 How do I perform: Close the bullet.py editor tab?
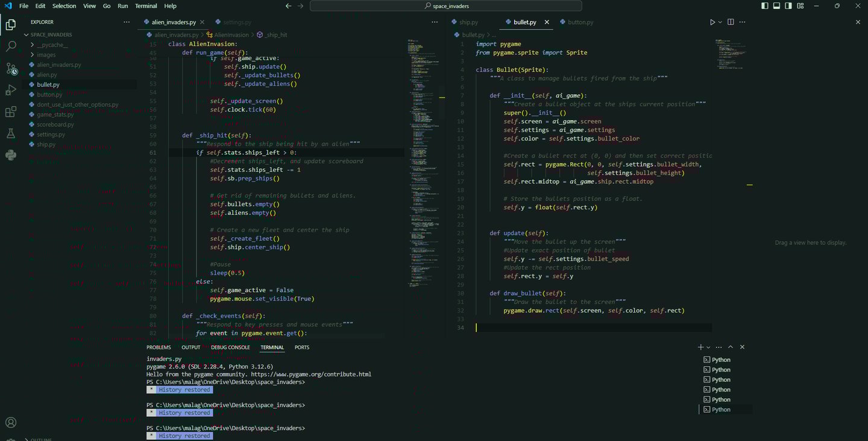click(547, 22)
